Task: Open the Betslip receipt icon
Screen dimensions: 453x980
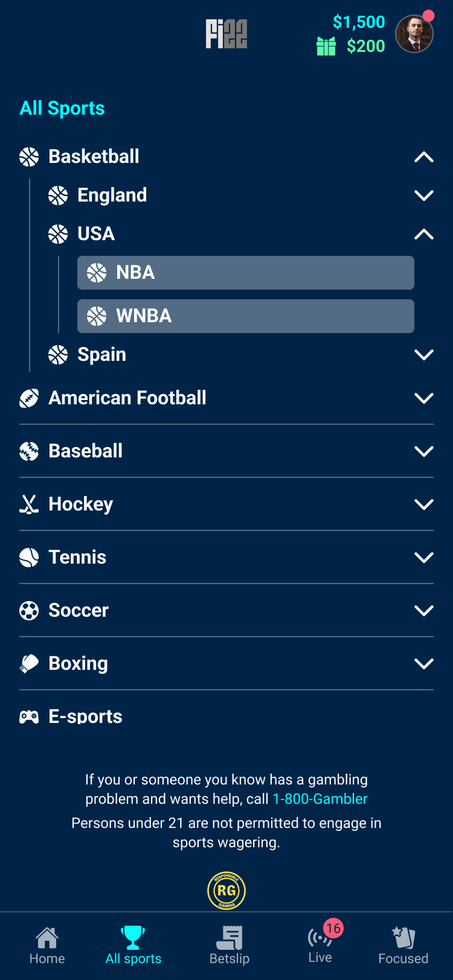Action: point(230,938)
